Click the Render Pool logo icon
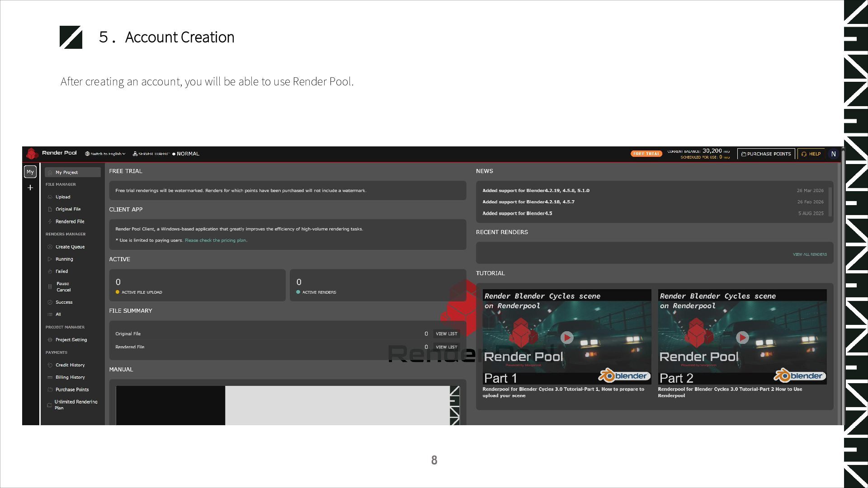 (32, 154)
